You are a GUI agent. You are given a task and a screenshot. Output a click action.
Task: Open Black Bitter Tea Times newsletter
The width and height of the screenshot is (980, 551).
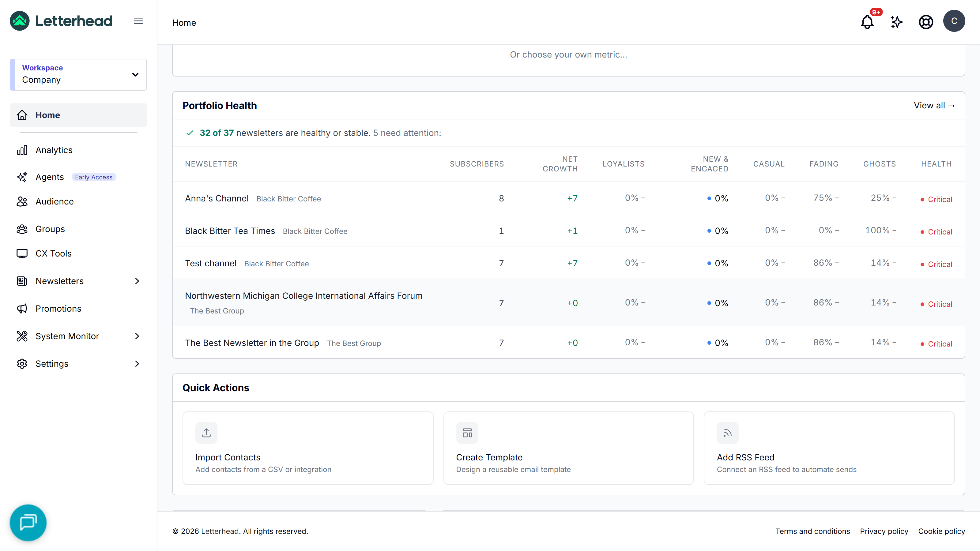coord(568,231)
